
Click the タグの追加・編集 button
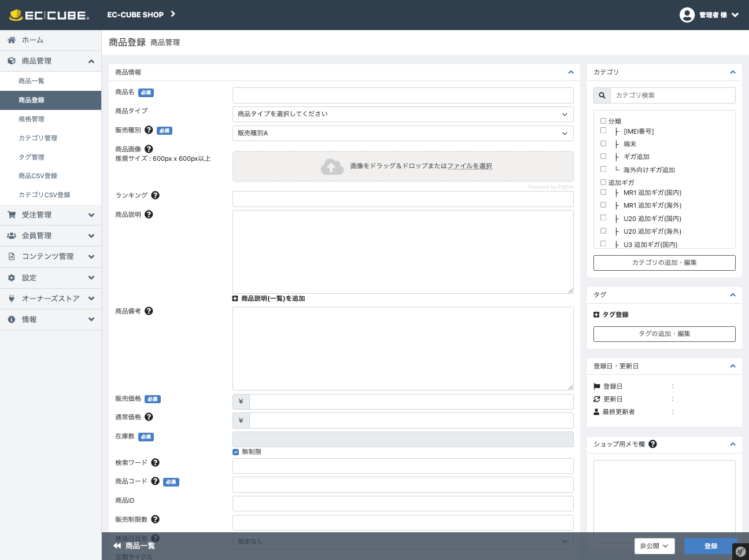(665, 334)
